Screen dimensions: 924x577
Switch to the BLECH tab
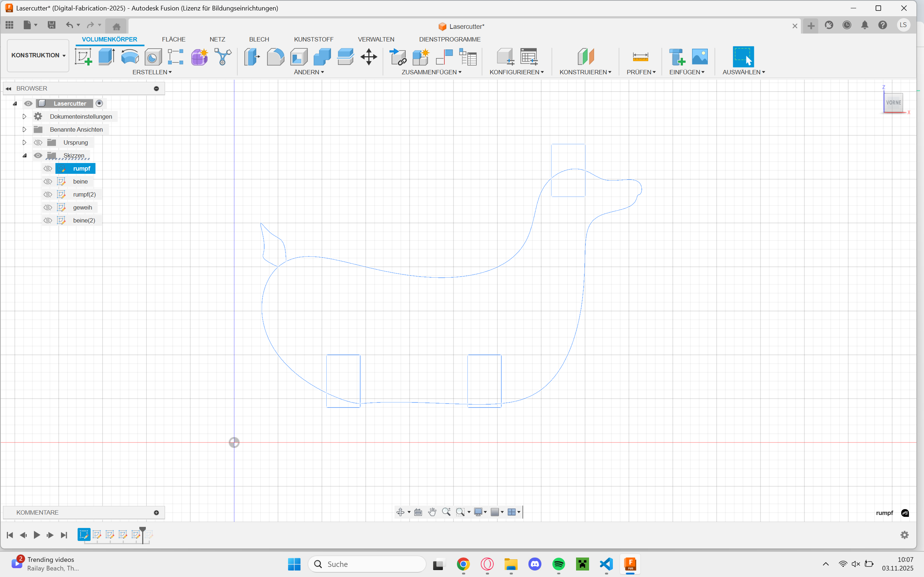pos(259,39)
